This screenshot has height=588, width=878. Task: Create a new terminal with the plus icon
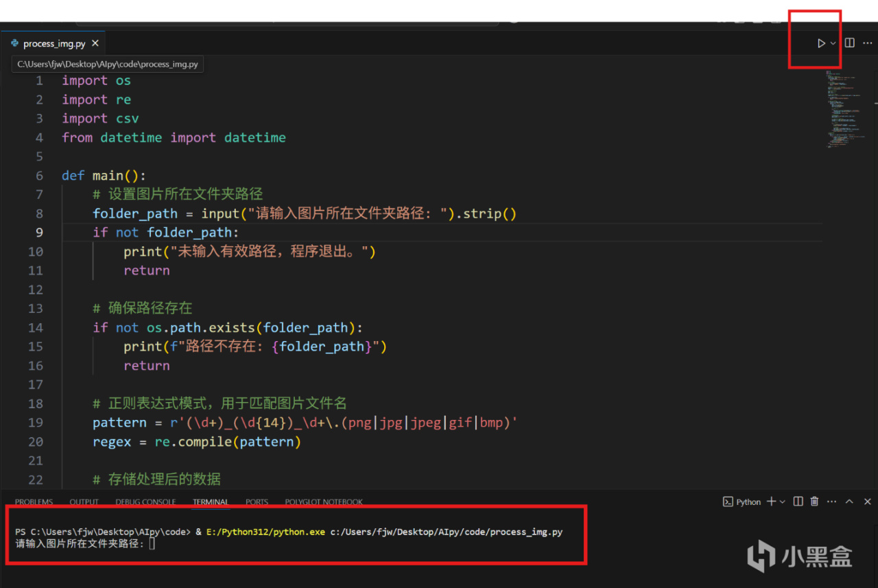[771, 502]
